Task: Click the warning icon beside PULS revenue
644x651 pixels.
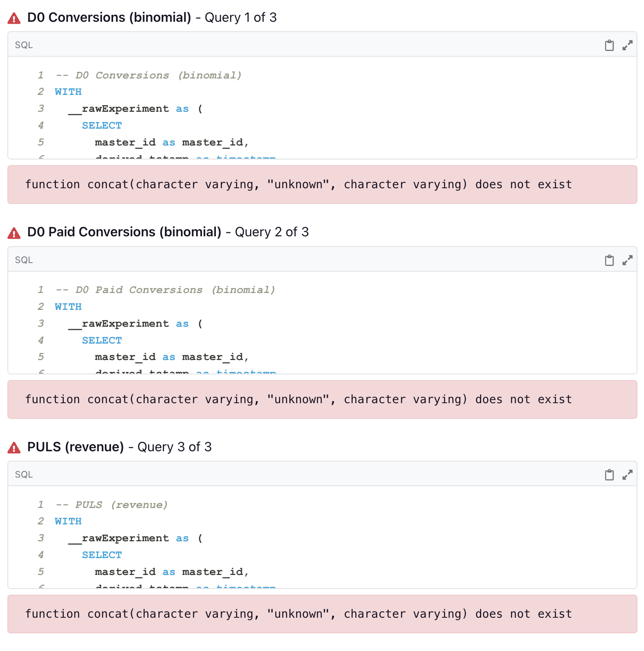Action: 14,447
